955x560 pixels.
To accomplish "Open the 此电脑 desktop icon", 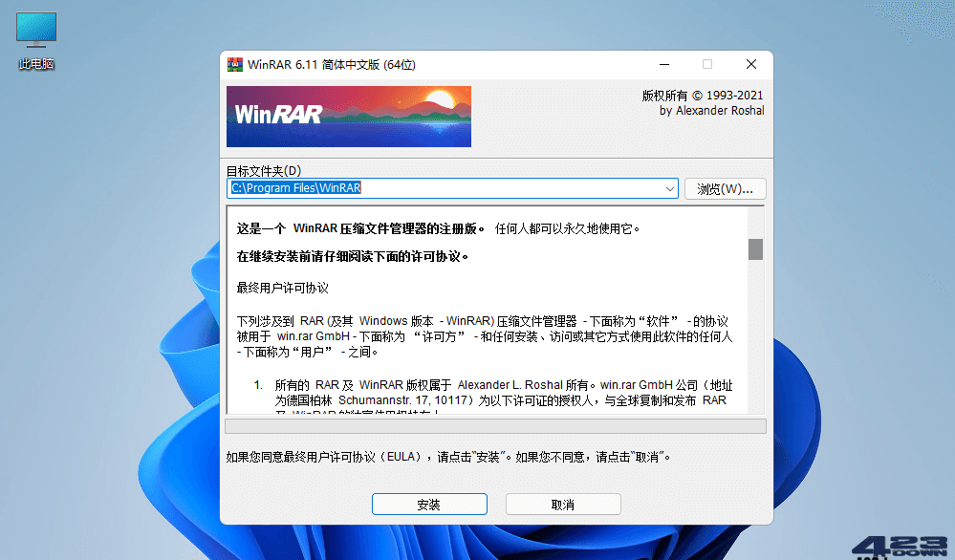I will tap(36, 40).
